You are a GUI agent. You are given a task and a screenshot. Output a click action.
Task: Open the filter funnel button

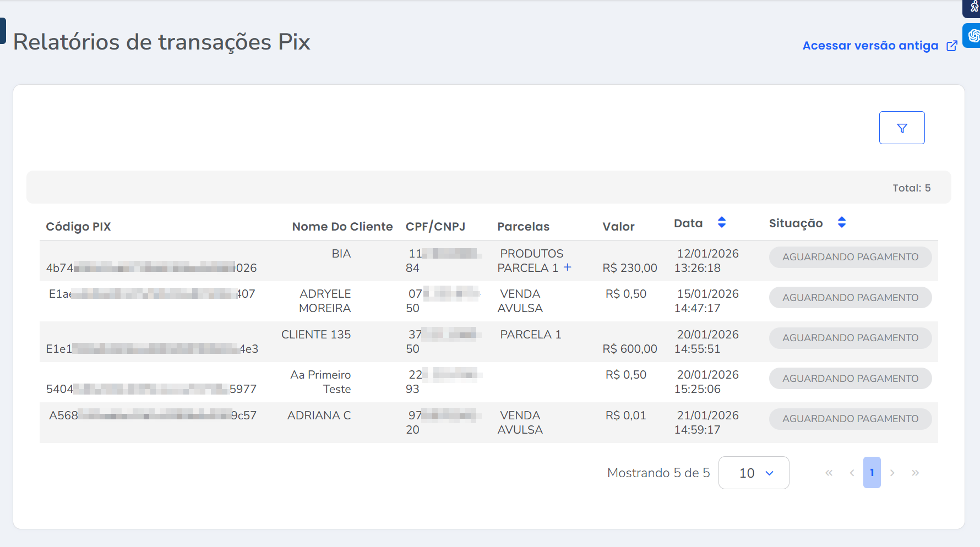[901, 128]
